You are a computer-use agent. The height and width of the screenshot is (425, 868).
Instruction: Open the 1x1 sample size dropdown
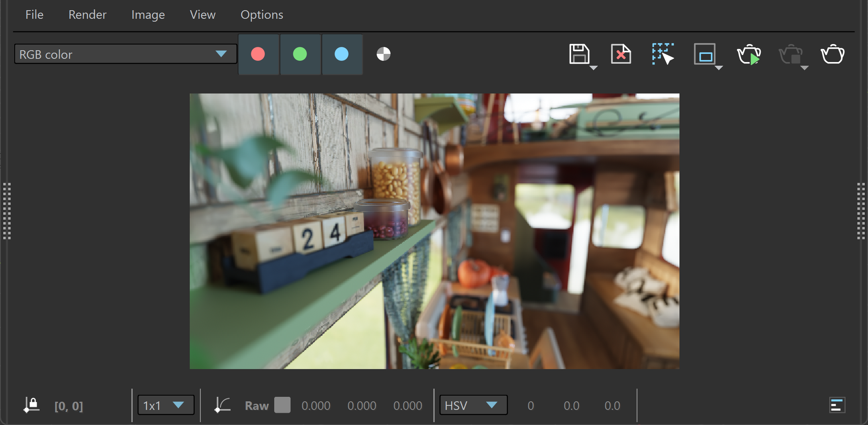pyautogui.click(x=166, y=405)
